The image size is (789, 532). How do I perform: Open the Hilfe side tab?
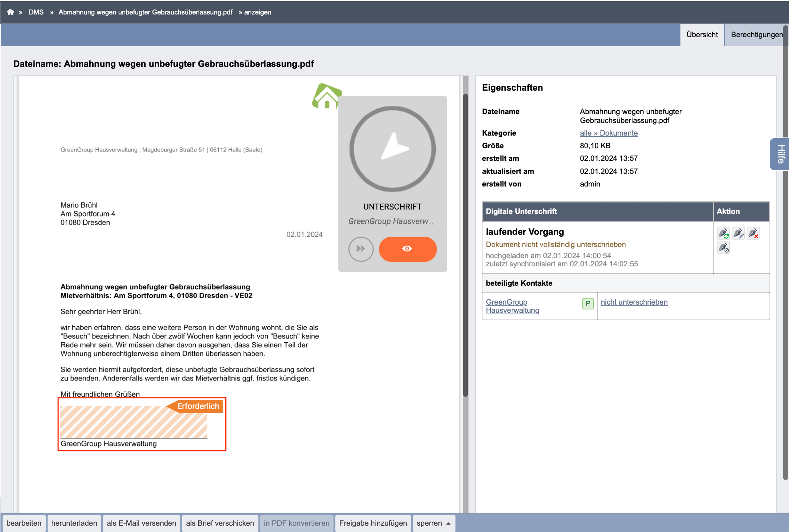[x=780, y=154]
